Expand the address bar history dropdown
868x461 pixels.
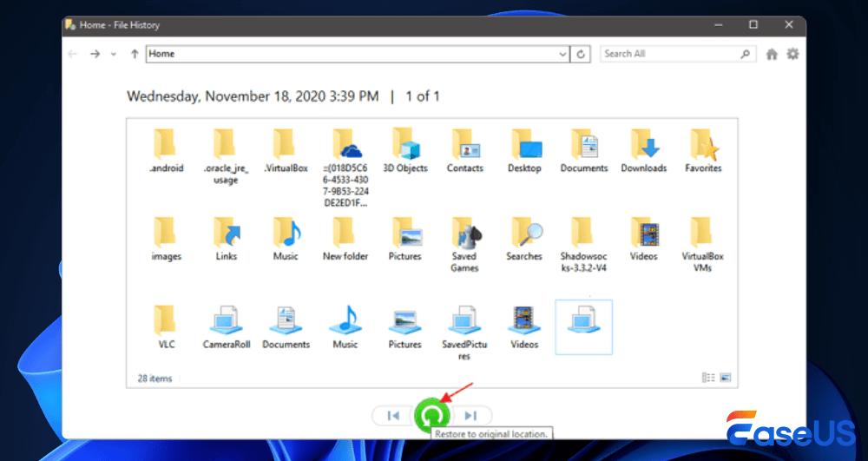[x=562, y=54]
